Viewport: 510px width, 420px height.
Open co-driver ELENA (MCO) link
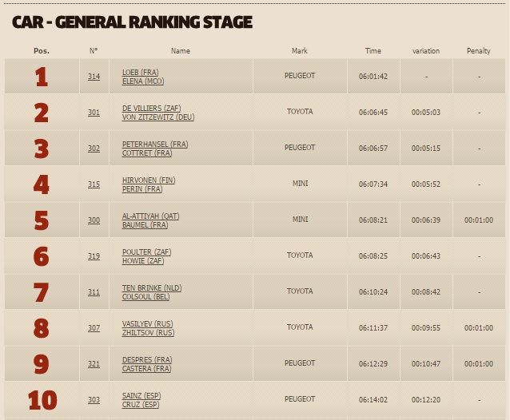coord(143,81)
